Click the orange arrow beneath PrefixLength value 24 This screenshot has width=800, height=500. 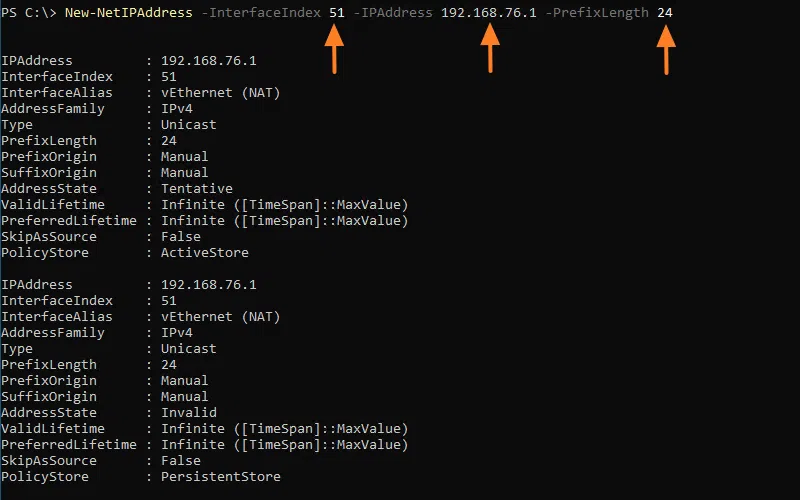[666, 48]
